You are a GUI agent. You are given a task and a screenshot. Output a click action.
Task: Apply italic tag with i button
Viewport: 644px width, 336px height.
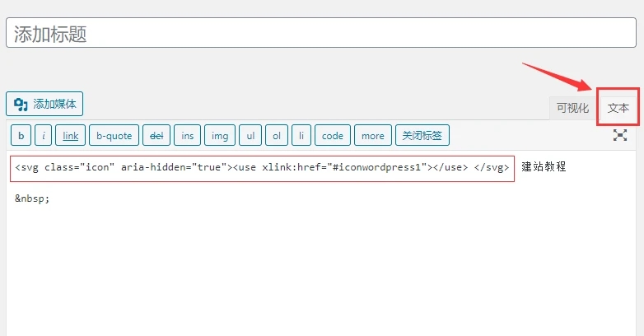click(x=44, y=135)
